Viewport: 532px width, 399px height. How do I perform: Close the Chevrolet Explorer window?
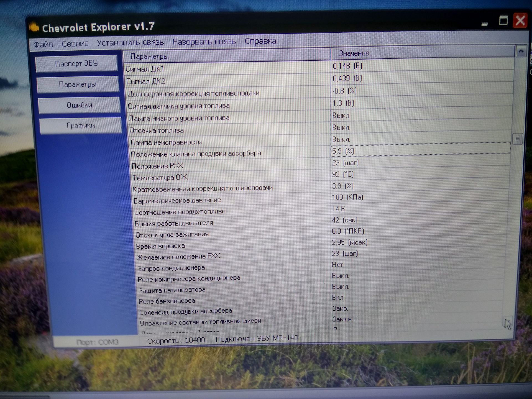[x=520, y=20]
